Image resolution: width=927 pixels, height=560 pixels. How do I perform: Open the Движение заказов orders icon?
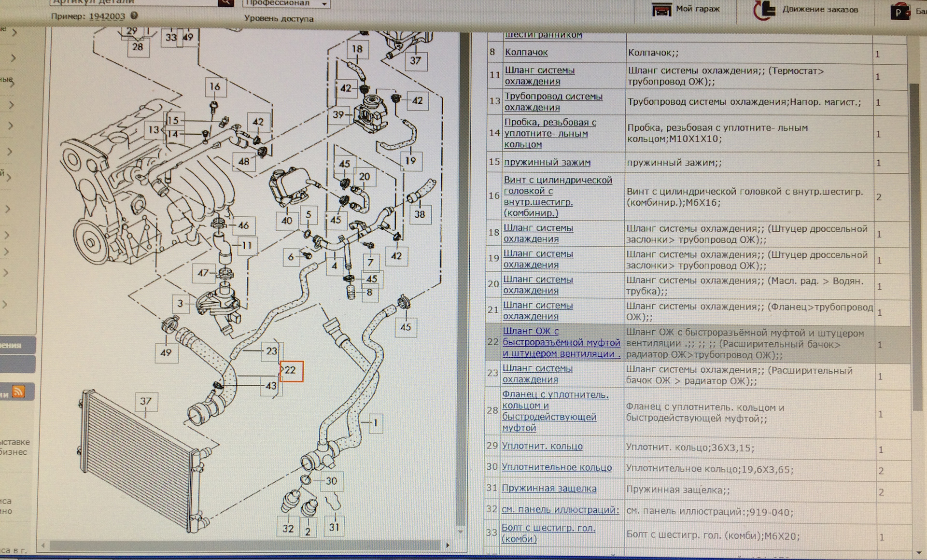[764, 10]
